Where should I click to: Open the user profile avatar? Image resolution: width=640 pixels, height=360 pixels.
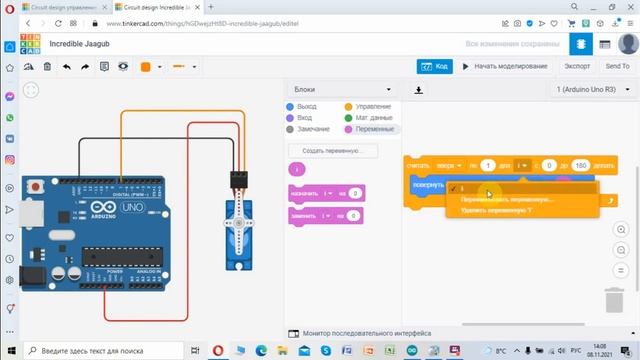pyautogui.click(x=628, y=44)
